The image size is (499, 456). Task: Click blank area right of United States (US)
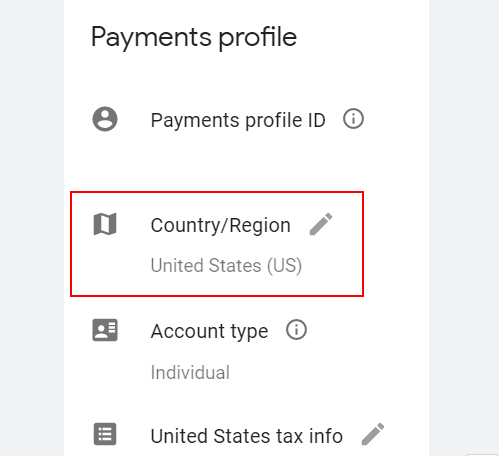tap(332, 266)
